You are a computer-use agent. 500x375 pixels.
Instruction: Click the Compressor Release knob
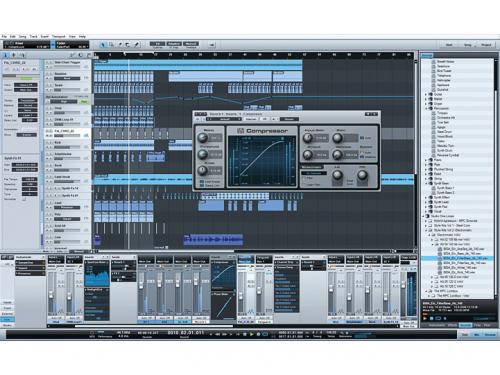(x=338, y=154)
